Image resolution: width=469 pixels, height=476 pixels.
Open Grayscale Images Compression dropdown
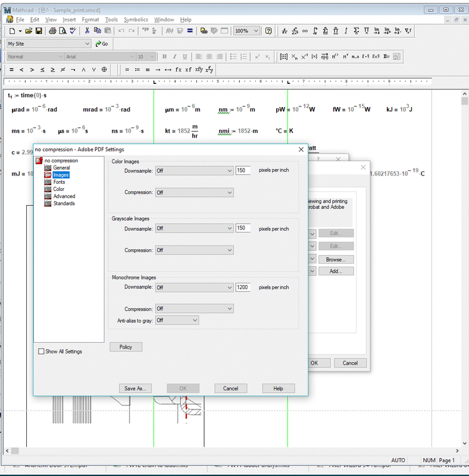195,250
